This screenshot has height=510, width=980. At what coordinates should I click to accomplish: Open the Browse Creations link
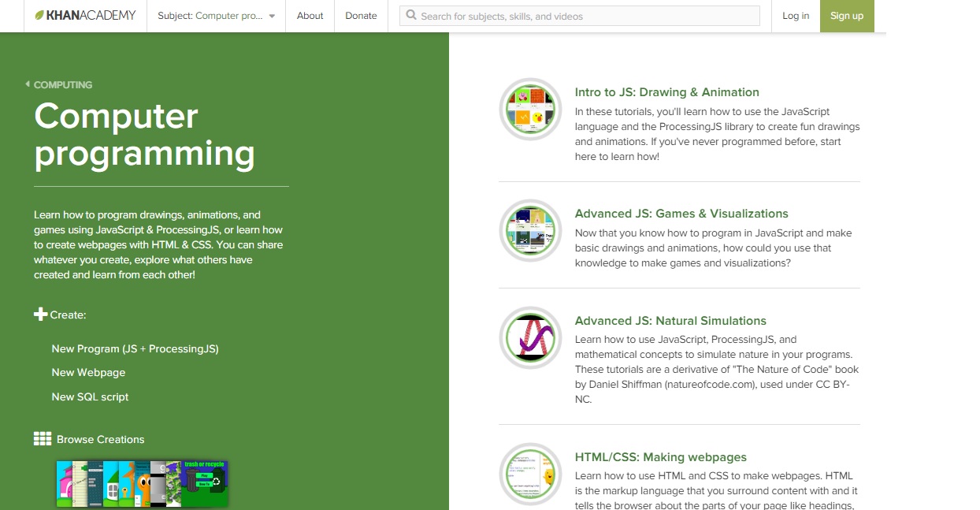coord(101,439)
